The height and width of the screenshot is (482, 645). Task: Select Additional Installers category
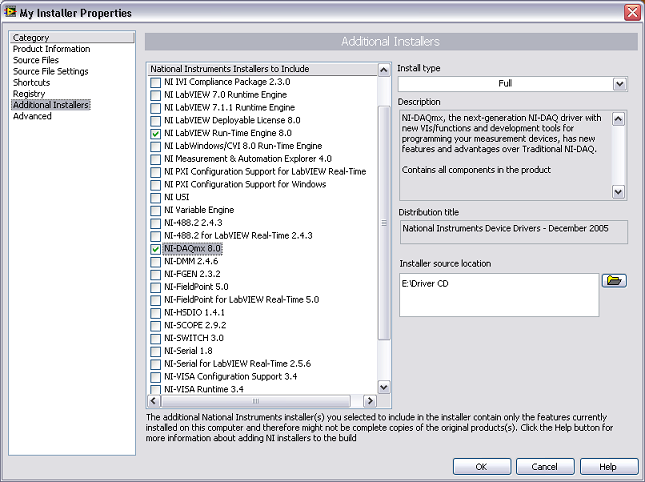51,105
